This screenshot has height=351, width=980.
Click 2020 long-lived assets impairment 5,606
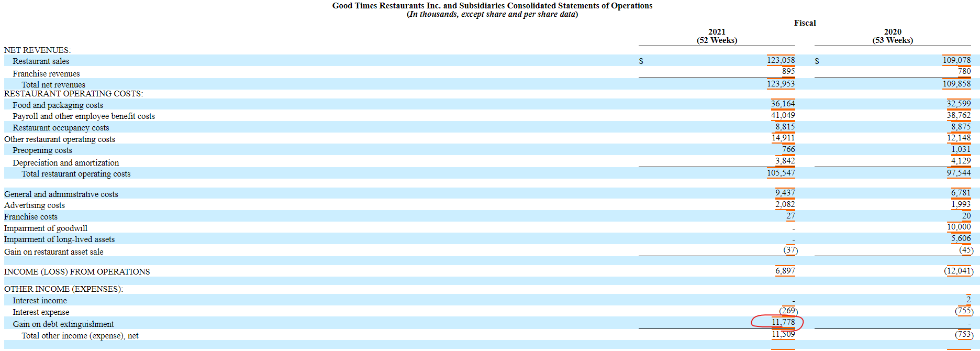coord(961,238)
